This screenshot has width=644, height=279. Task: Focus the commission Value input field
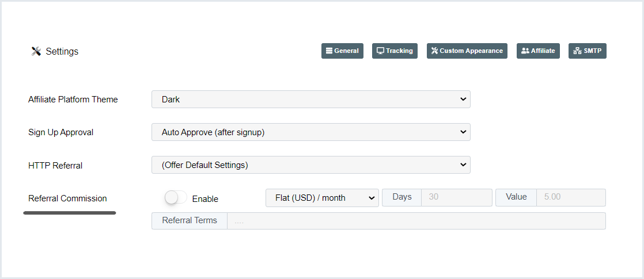pyautogui.click(x=570, y=197)
